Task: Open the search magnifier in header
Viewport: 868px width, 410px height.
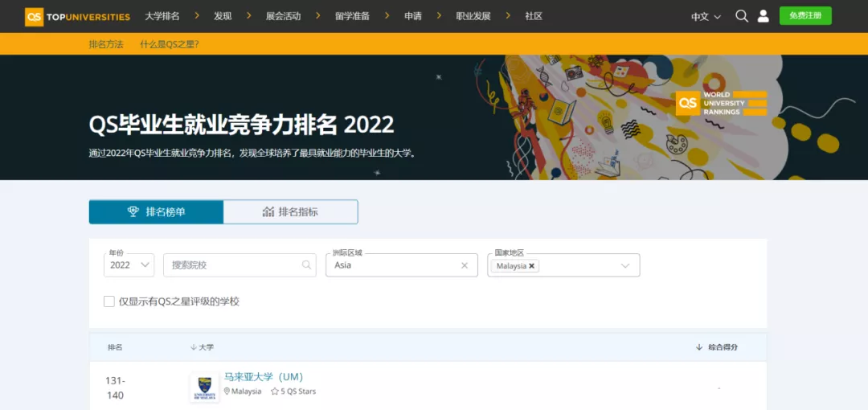Action: (742, 16)
